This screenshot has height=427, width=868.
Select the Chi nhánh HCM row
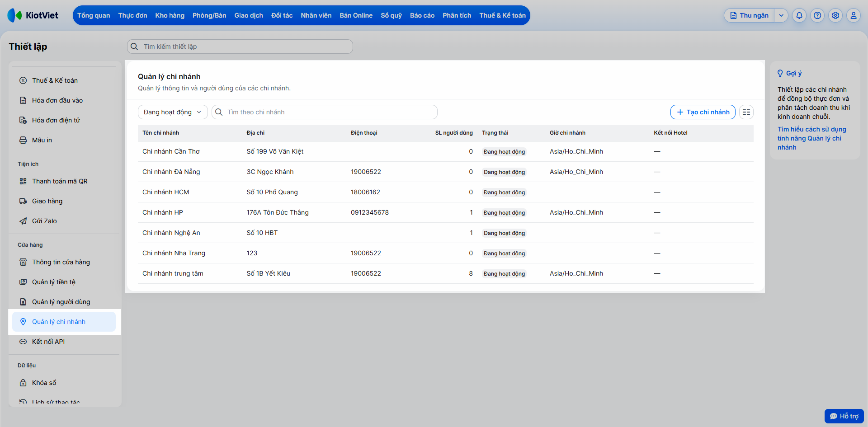coord(446,192)
